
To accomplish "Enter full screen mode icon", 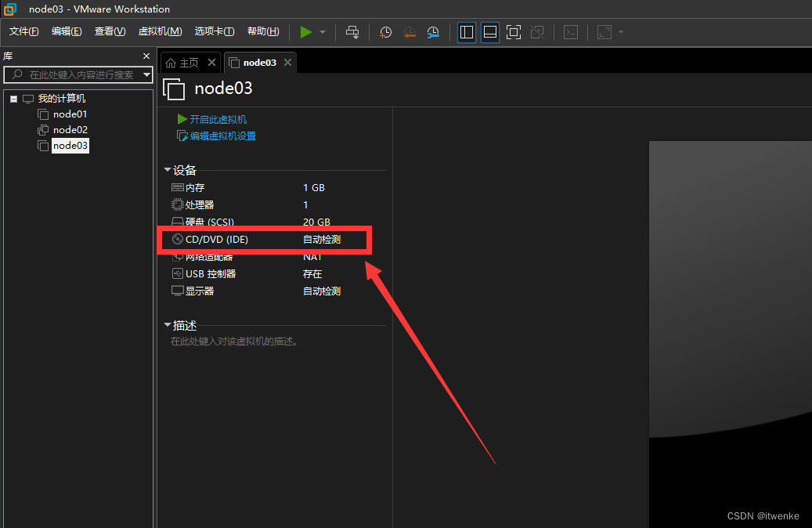I will click(x=513, y=32).
